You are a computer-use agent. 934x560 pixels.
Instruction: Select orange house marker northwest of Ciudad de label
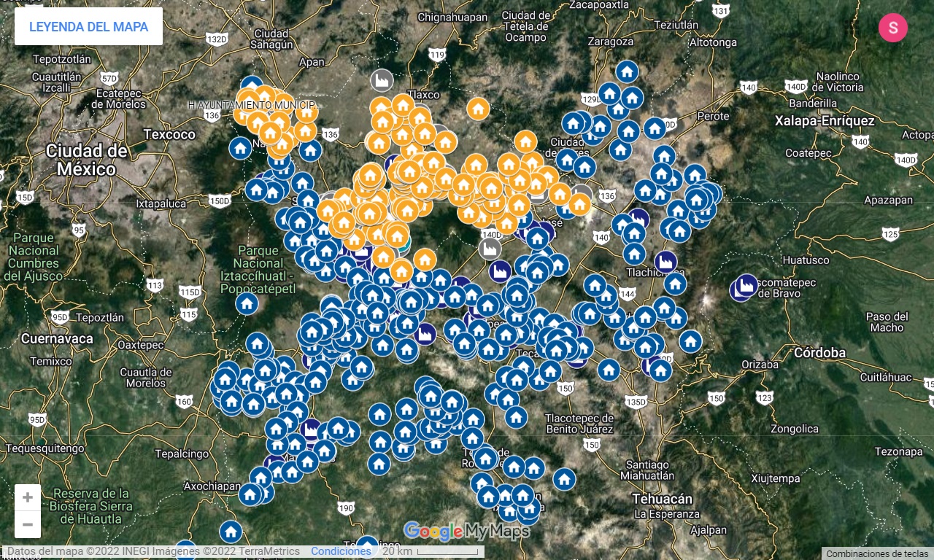pos(525,141)
